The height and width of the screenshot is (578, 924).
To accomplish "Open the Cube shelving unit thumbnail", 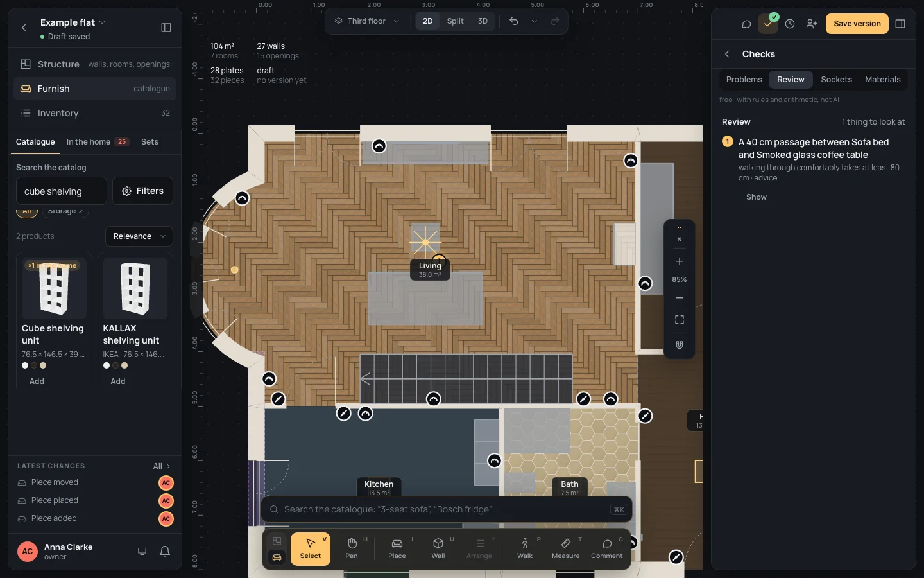I will tap(54, 289).
